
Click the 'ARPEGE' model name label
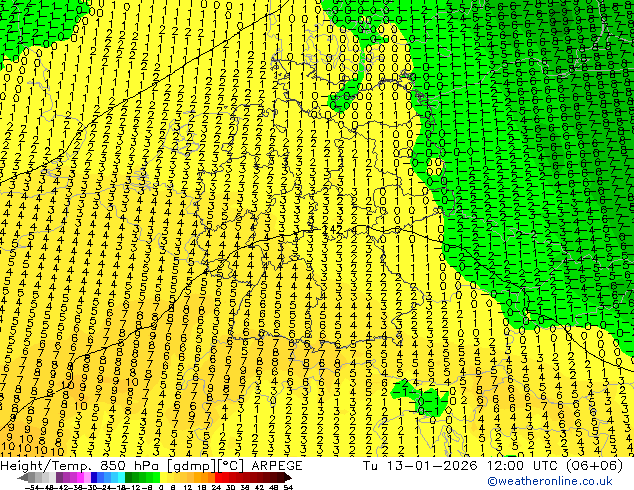[x=277, y=465]
